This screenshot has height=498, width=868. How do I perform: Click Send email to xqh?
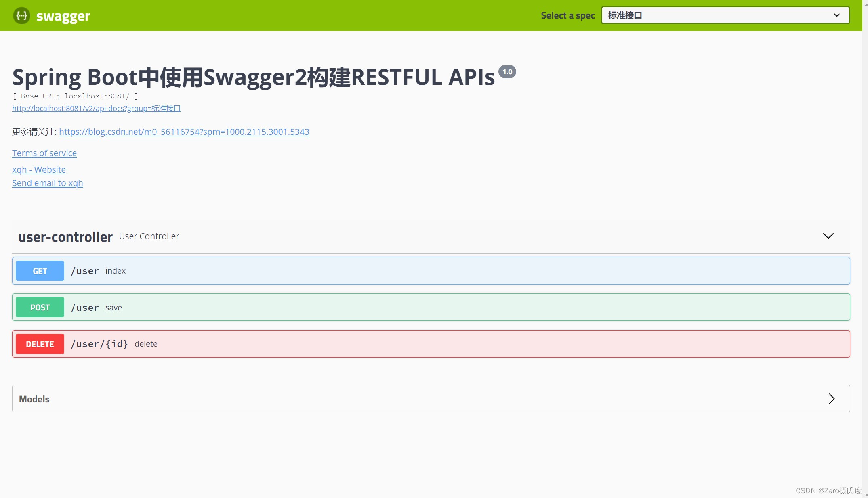click(48, 183)
